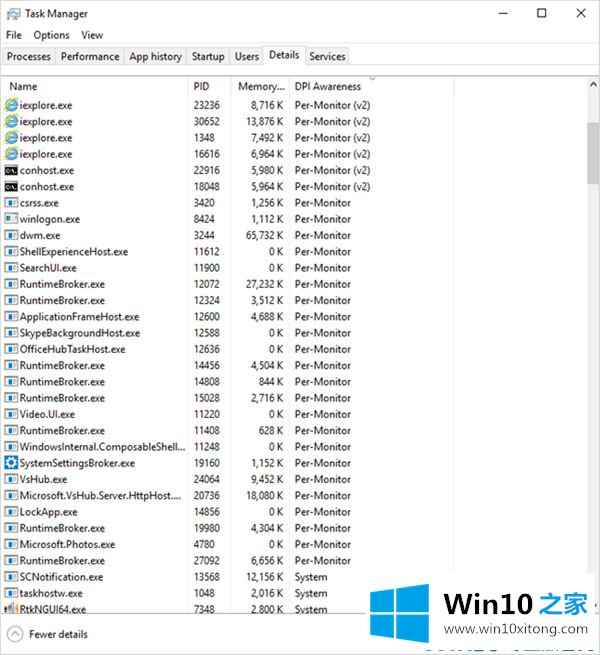Viewport: 600px width, 655px height.
Task: Click the 9,452 K value for VsHub.exe
Action: pos(267,480)
